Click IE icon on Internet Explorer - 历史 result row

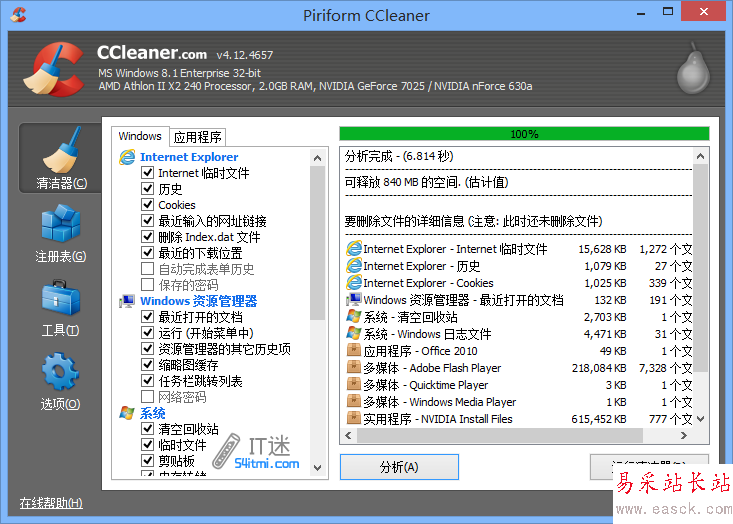(x=354, y=266)
